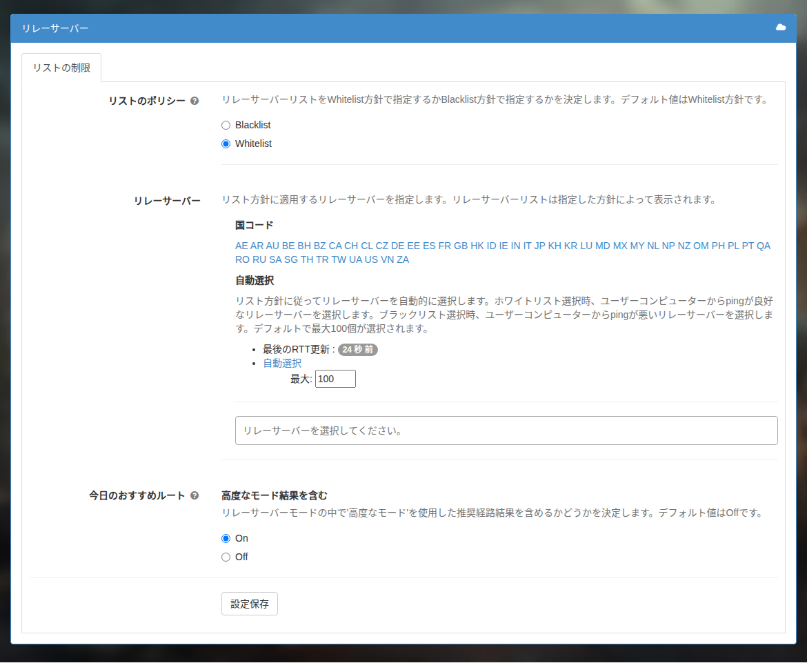Screen dimensions: 807x672
Task: Choose country code RO
Action: point(242,259)
